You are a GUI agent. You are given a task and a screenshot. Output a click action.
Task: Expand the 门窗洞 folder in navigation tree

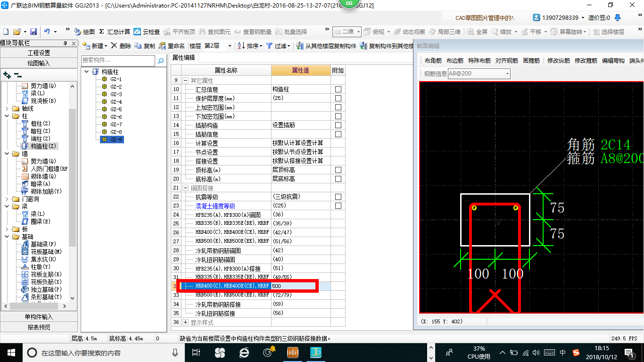pos(7,199)
